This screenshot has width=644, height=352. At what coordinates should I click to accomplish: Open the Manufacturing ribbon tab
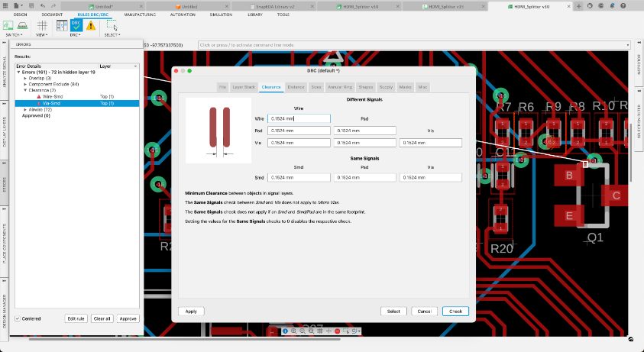142,15
